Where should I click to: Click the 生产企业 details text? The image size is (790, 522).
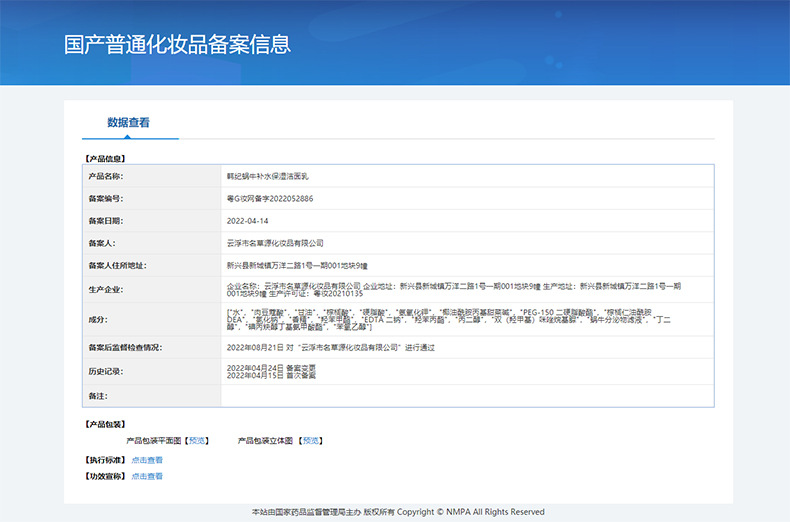(454, 290)
